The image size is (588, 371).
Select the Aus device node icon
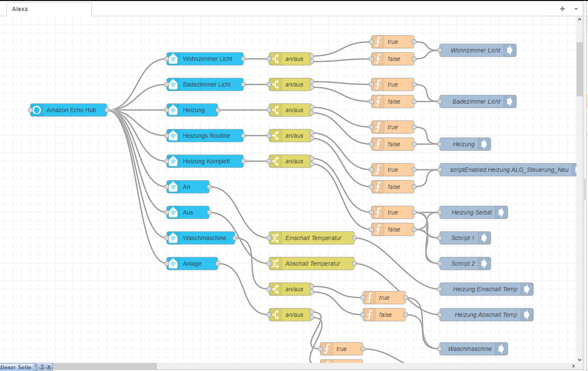[173, 212]
